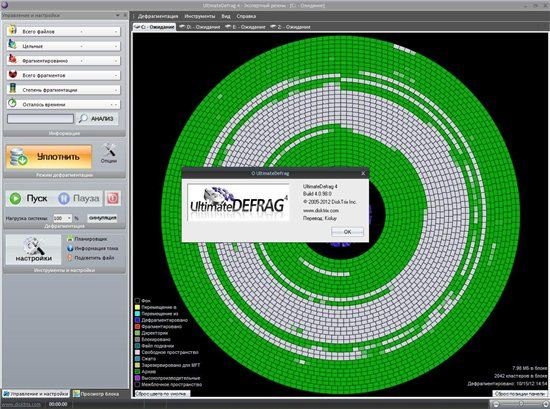This screenshot has width=550, height=409.
Task: Click the Осталось времени clock icon
Action: pos(12,103)
